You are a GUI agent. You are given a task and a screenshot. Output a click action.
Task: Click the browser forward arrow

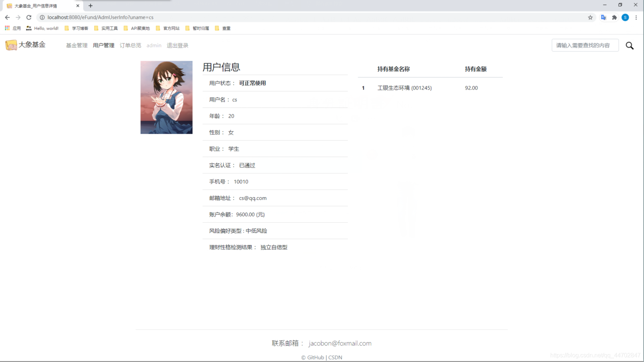18,17
